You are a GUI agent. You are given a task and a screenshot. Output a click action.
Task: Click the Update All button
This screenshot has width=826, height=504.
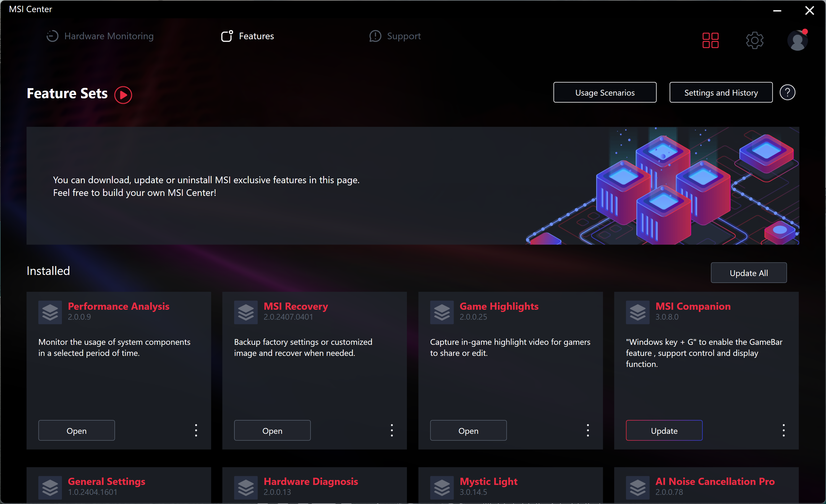tap(749, 273)
